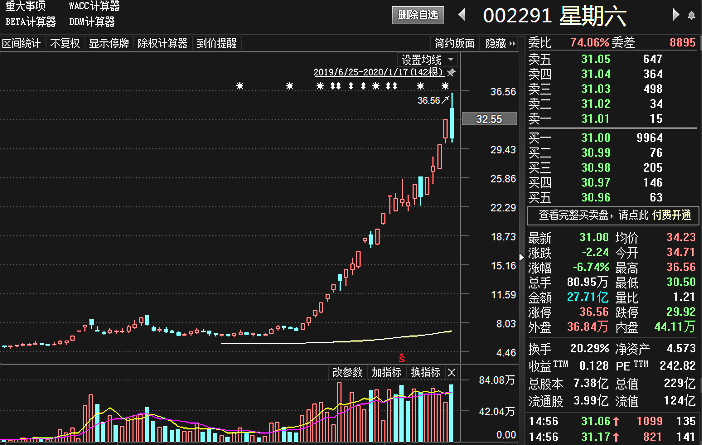Click the latest cyan volume bar

pyautogui.click(x=451, y=413)
